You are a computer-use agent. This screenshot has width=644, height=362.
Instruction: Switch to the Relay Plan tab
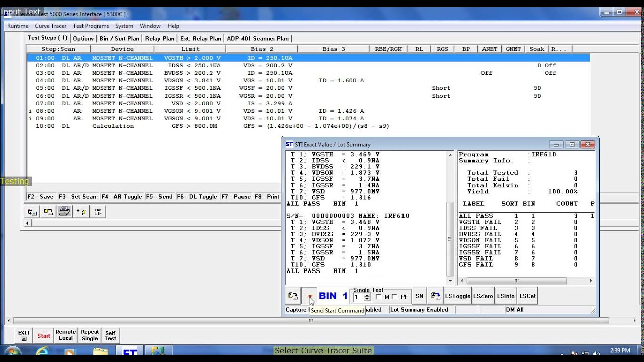[x=159, y=38]
